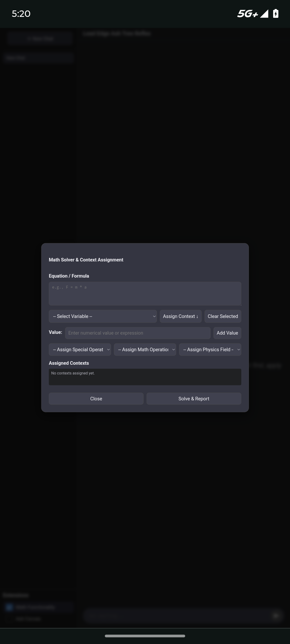Tap the home gesture navigation bar
The image size is (290, 644).
point(145,636)
